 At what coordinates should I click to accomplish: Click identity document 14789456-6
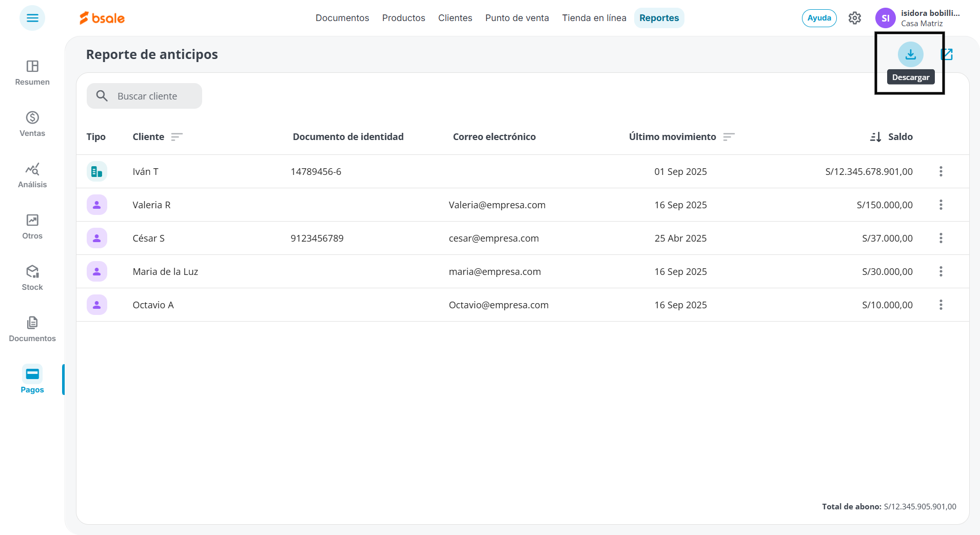316,171
